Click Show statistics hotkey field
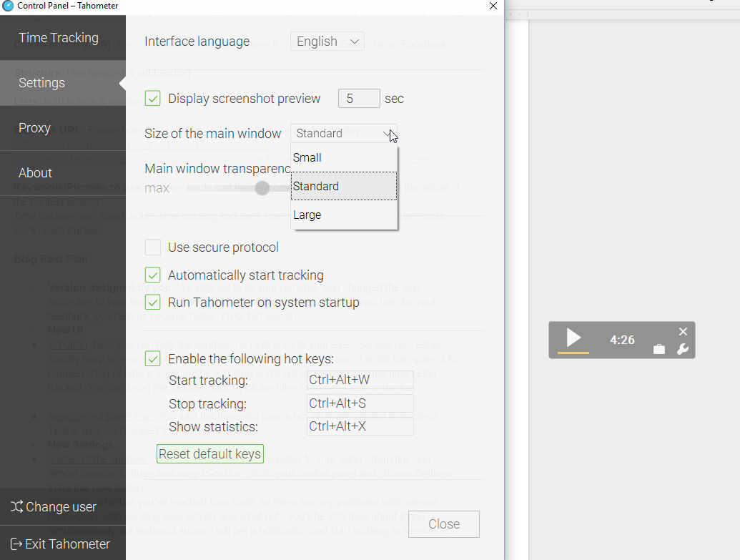 (360, 426)
